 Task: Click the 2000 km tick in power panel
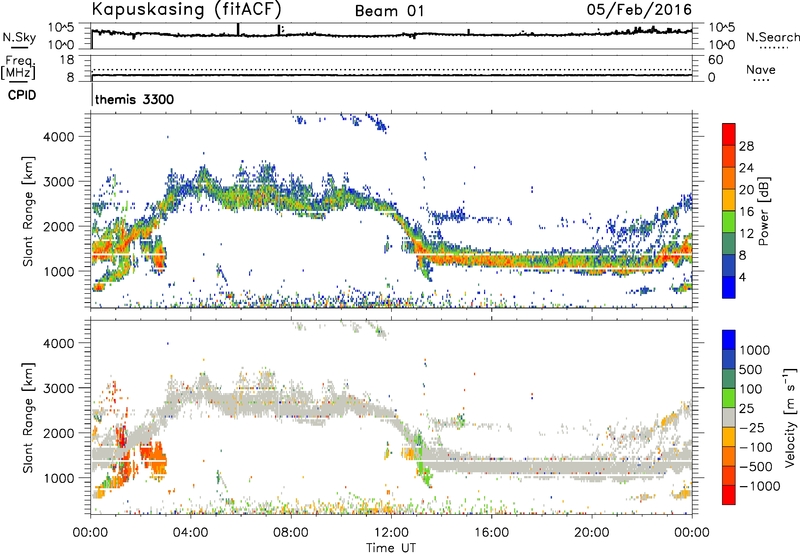(x=58, y=226)
